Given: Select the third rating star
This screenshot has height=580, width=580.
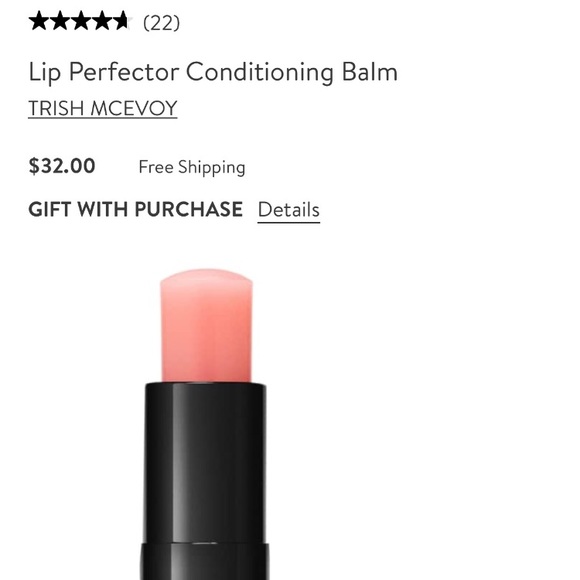Looking at the screenshot, I should (81, 21).
